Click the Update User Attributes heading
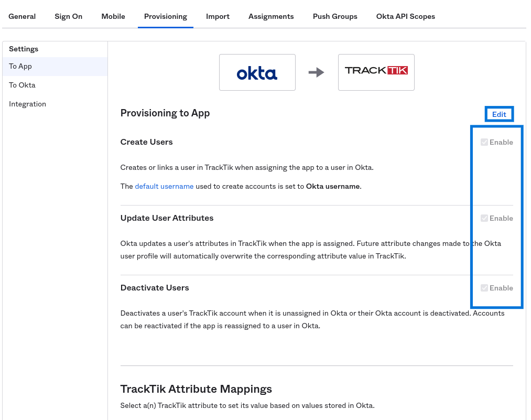The height and width of the screenshot is (420, 531). (x=167, y=218)
